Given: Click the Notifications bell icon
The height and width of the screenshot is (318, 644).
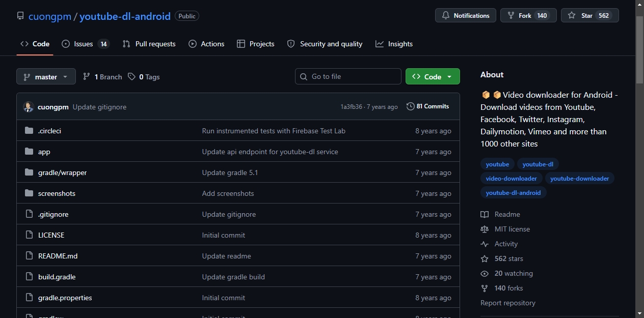Looking at the screenshot, I should [x=445, y=16].
